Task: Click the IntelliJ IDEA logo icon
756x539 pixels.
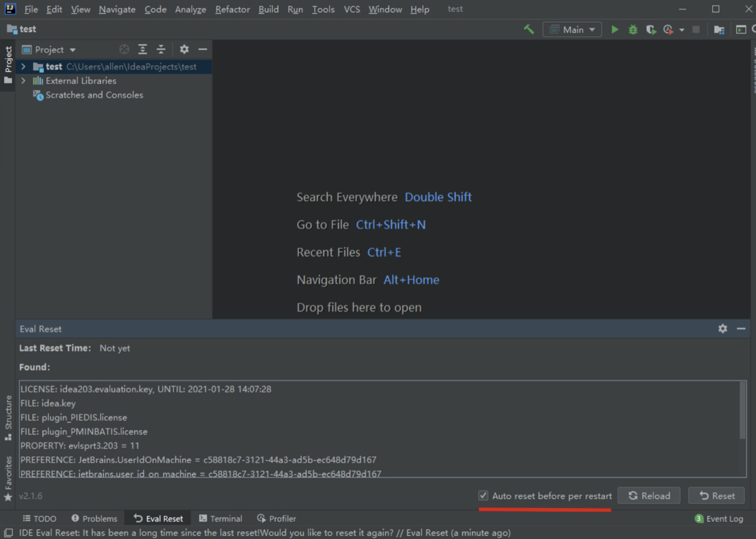Action: point(9,9)
